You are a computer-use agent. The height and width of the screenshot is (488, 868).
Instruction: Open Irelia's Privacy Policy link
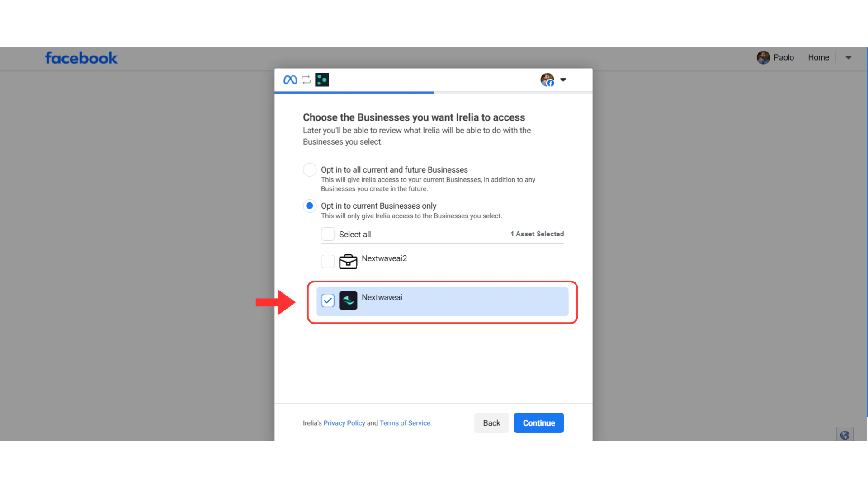click(x=344, y=423)
